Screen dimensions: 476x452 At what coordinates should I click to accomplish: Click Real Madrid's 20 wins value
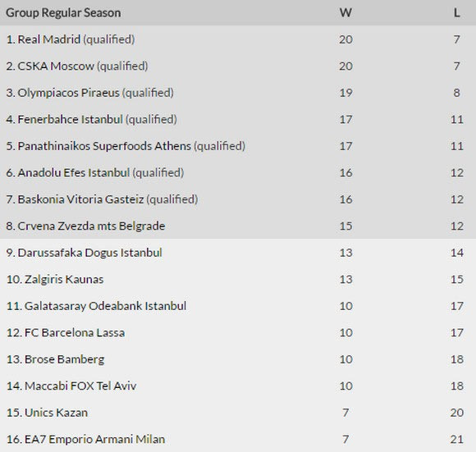tap(346, 39)
